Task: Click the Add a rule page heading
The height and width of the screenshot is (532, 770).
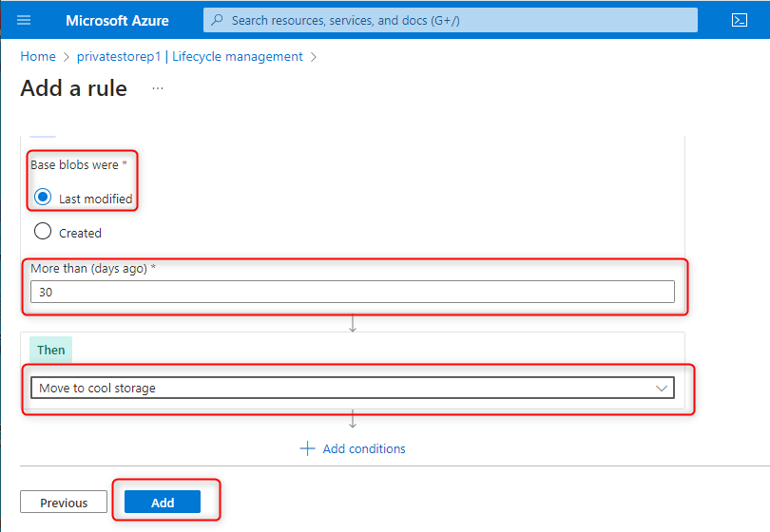Action: (x=73, y=88)
